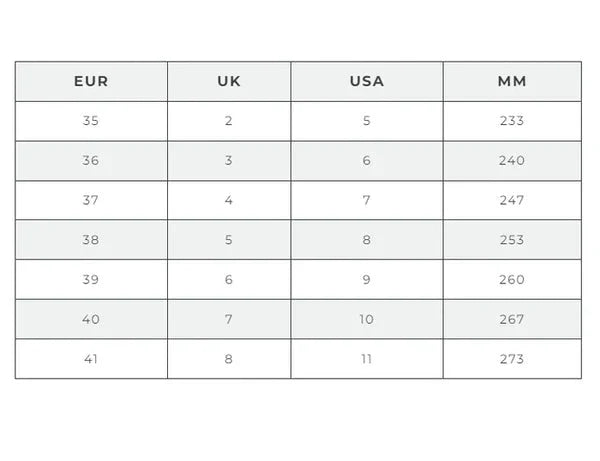Click the 260 millimeter value

(x=511, y=280)
